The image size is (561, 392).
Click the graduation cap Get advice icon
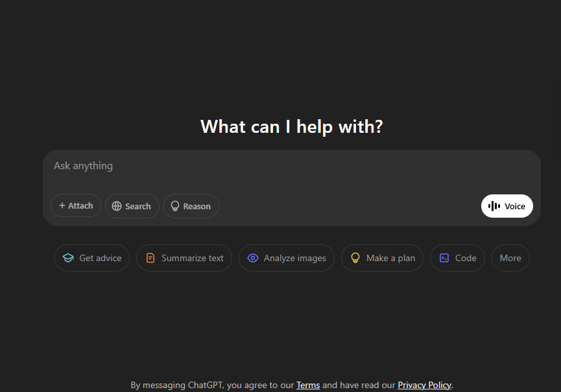pos(68,258)
